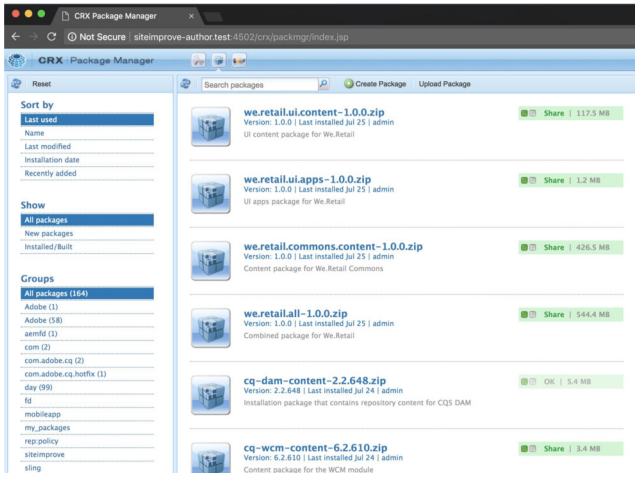The width and height of the screenshot is (635, 480).
Task: Sort by Last modified
Action: [87, 146]
